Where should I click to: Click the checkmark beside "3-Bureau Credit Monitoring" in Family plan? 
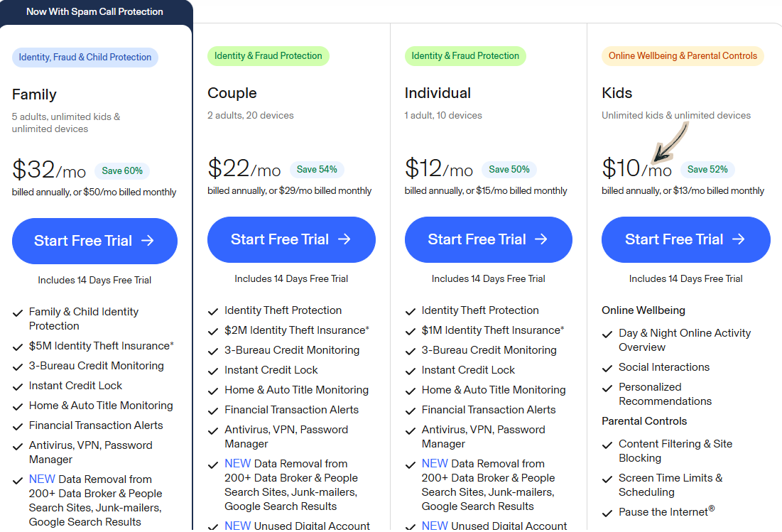pos(17,365)
